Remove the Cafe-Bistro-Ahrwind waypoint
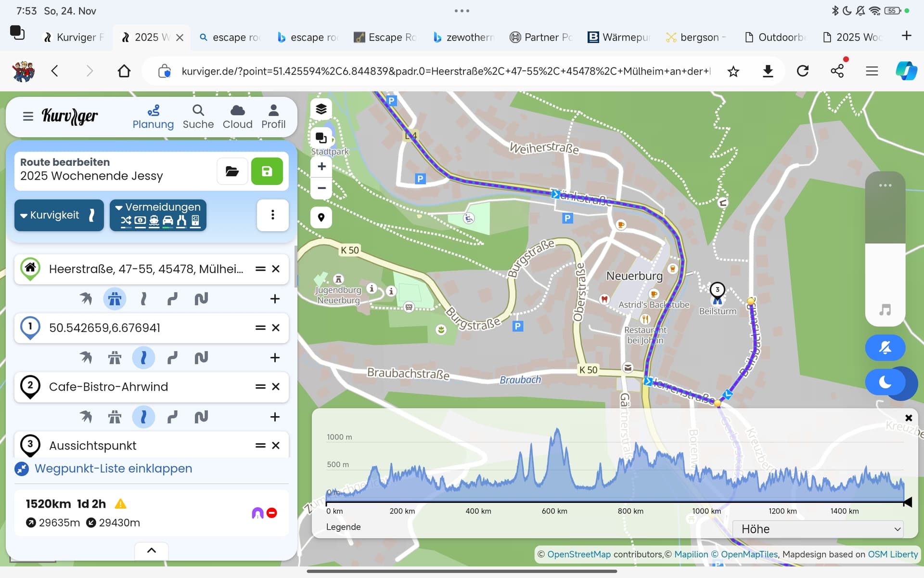The image size is (924, 578). pos(276,387)
